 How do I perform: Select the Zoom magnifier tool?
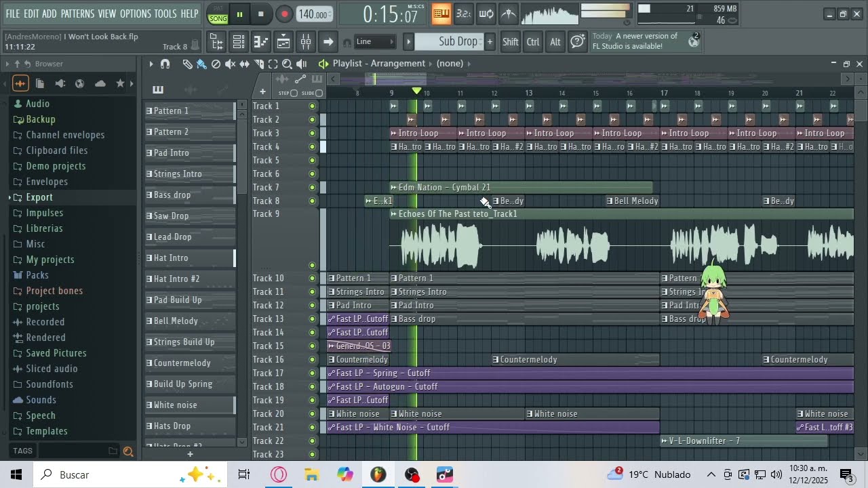(x=287, y=64)
